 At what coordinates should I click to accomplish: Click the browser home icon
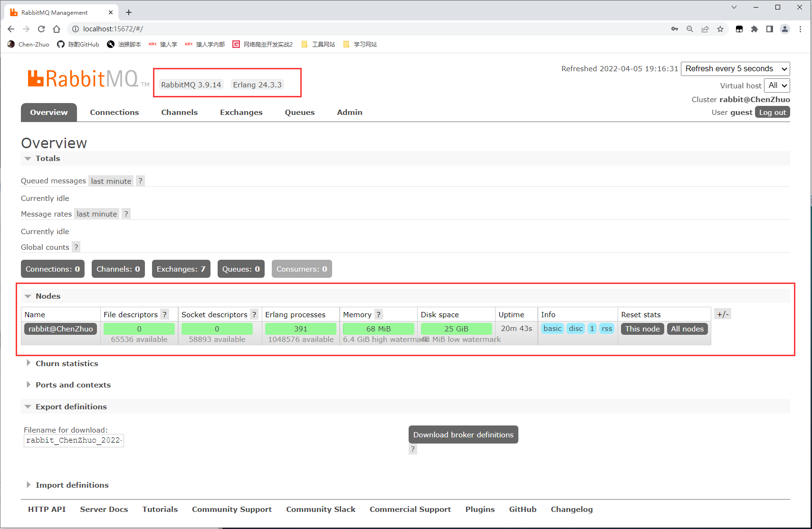(x=57, y=29)
